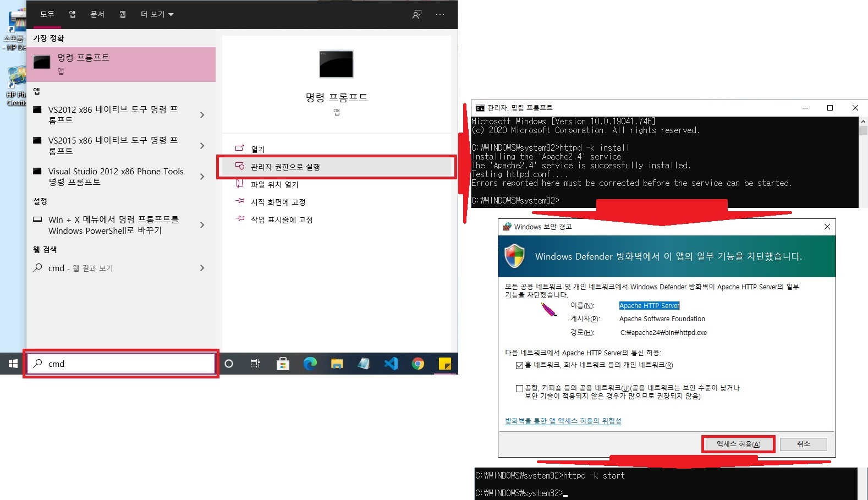Expand the Phone Tools result chevron
The image size is (868, 500).
(202, 177)
